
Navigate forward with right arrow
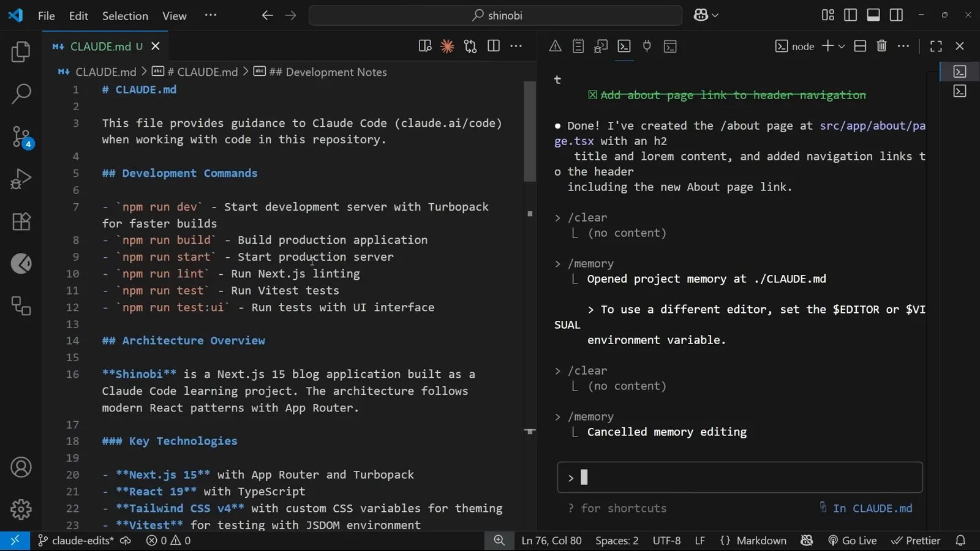(x=290, y=15)
